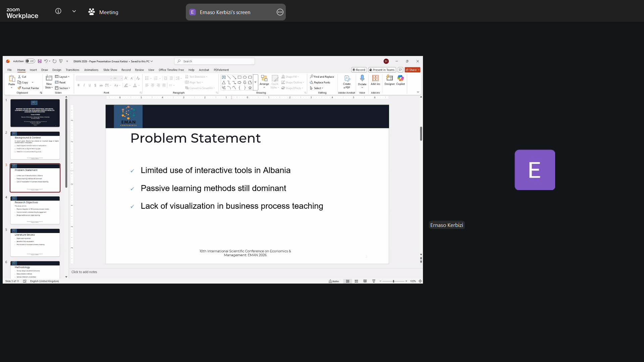Toggle the AutoSave switch
This screenshot has height=362, width=644.
point(30,61)
